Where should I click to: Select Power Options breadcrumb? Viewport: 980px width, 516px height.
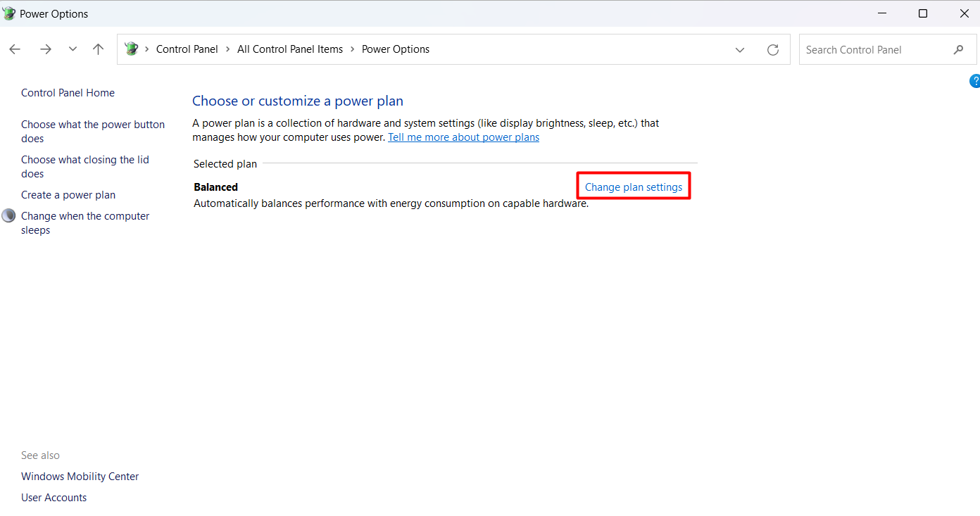click(x=396, y=49)
